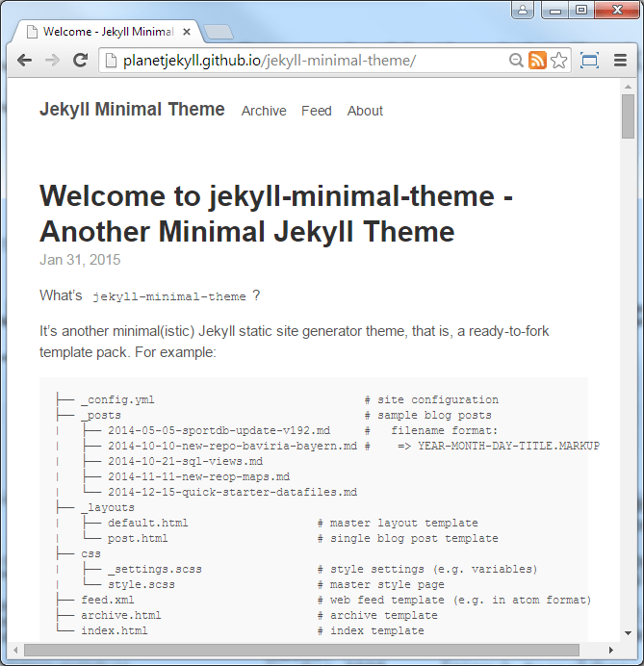
Task: Open the Feed nav link
Action: tap(317, 111)
